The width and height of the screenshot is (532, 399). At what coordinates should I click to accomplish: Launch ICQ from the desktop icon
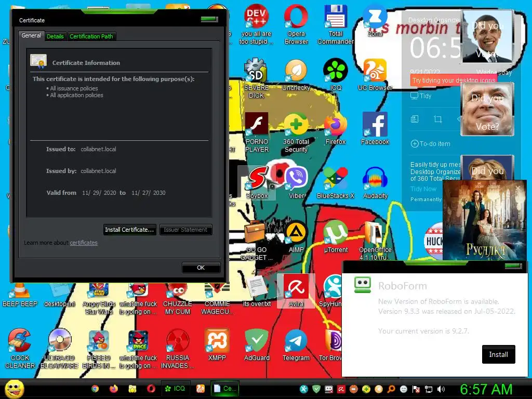point(336,75)
